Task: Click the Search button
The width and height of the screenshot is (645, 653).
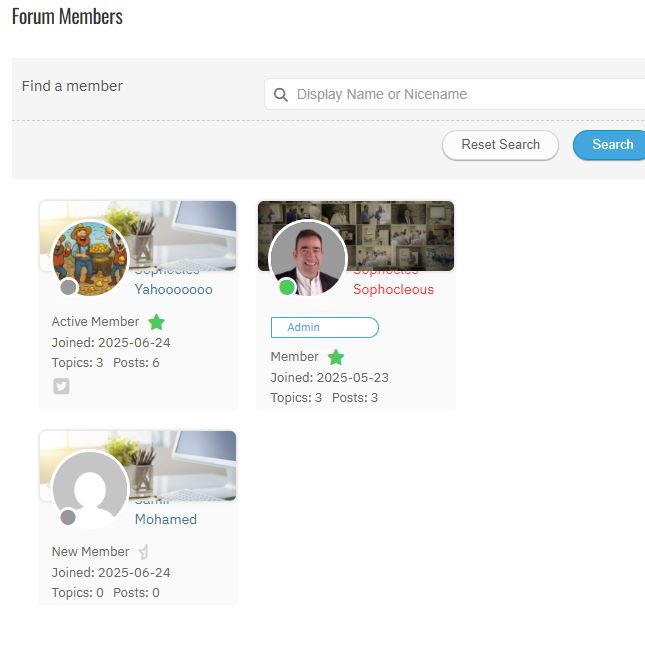Action: tap(610, 145)
